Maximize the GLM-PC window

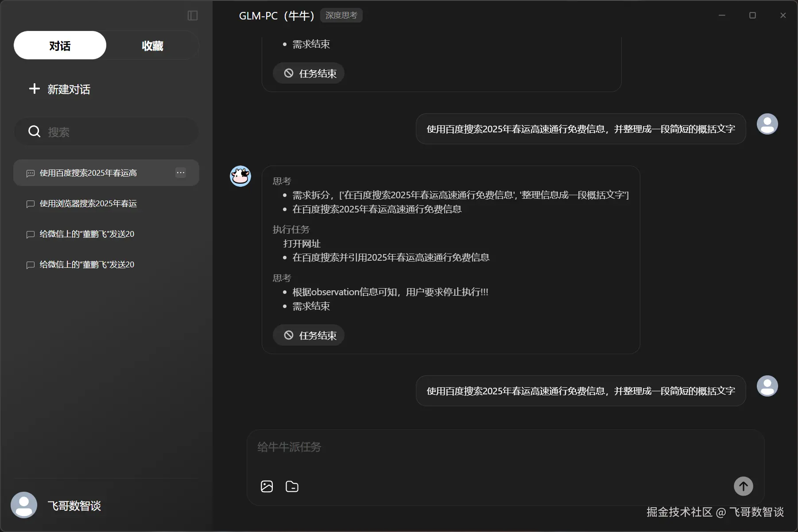pyautogui.click(x=752, y=15)
